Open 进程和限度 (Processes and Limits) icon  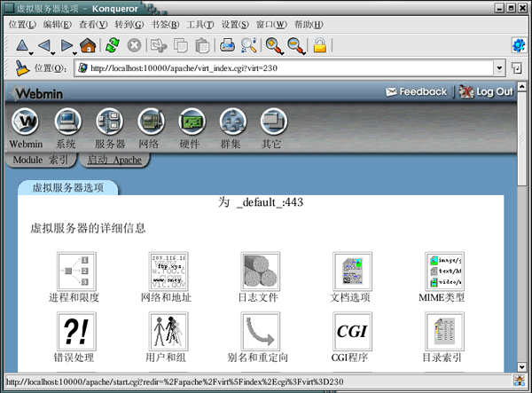pos(76,271)
